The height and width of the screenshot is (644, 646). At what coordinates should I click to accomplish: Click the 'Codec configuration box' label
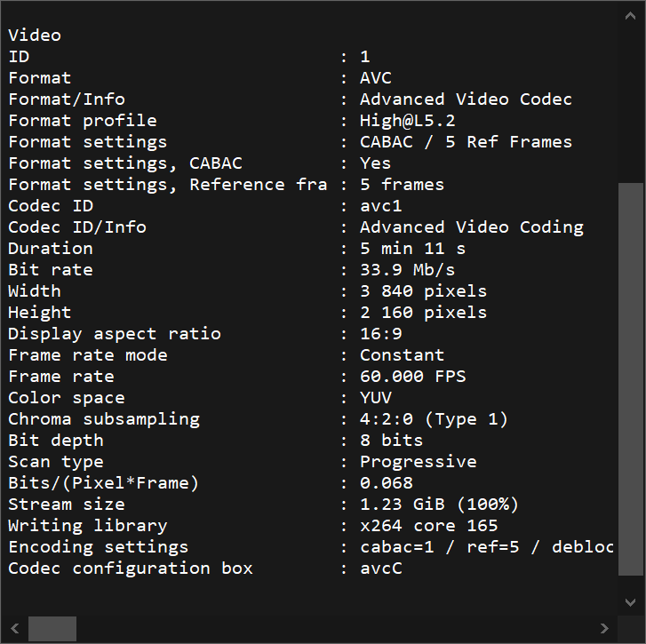click(x=131, y=568)
